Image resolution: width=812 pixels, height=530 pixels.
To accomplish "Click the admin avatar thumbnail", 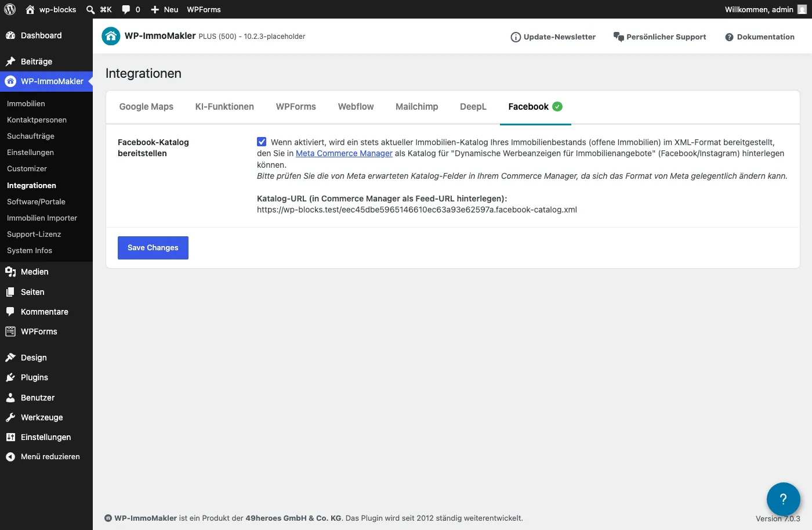I will [x=802, y=9].
